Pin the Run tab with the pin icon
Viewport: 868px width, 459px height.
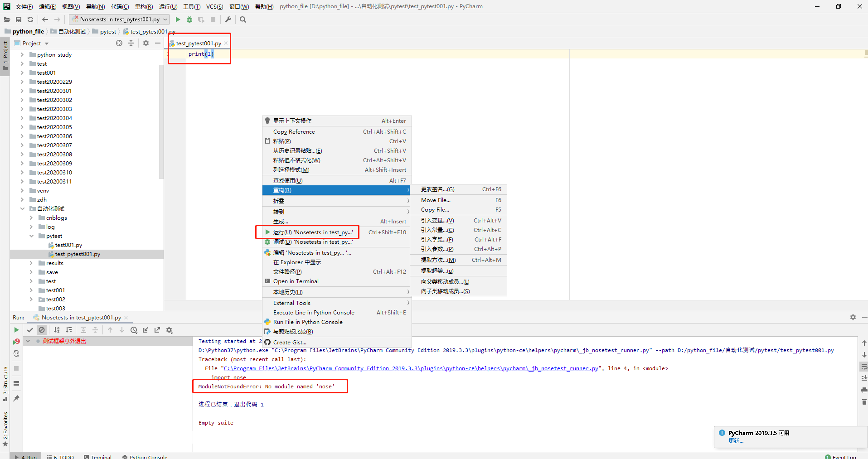pyautogui.click(x=16, y=398)
